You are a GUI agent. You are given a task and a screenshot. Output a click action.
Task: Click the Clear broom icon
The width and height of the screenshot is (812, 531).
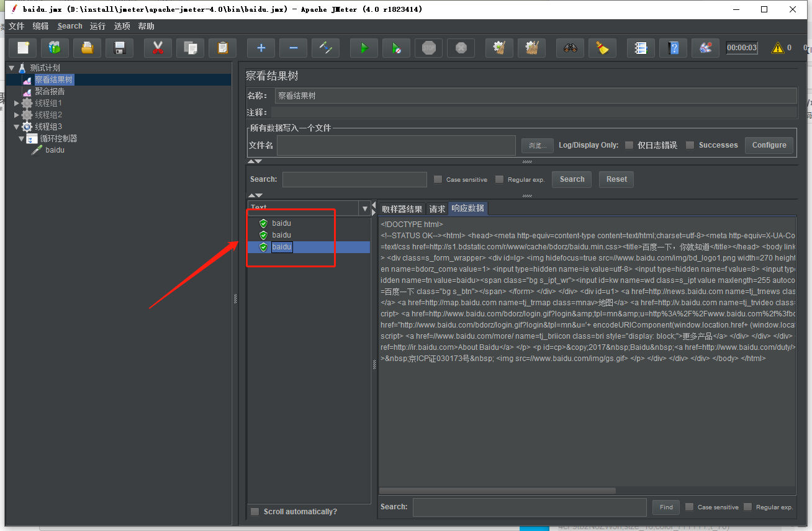(x=499, y=48)
